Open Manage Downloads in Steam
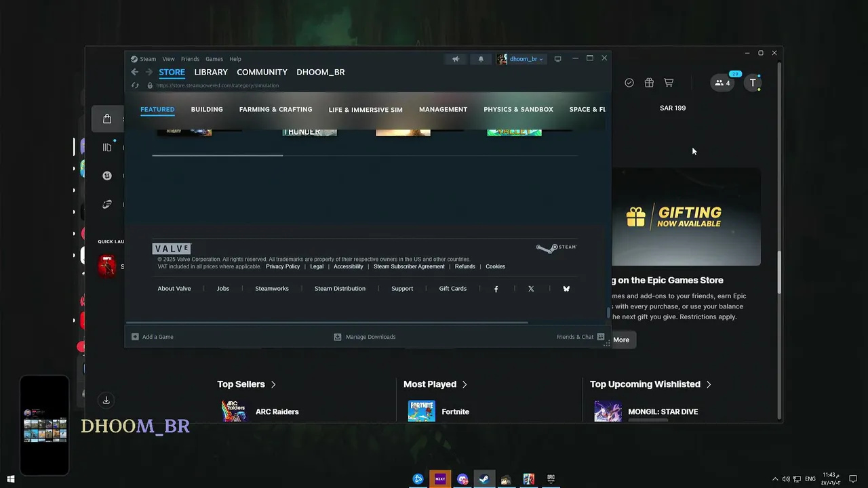The width and height of the screenshot is (868, 488). click(x=365, y=337)
